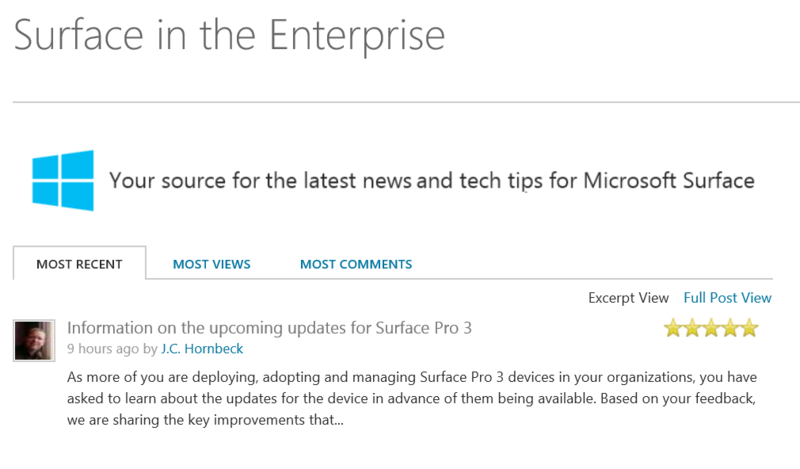Viewport: 800px width, 469px height.
Task: Enable Full Post View
Action: (727, 297)
